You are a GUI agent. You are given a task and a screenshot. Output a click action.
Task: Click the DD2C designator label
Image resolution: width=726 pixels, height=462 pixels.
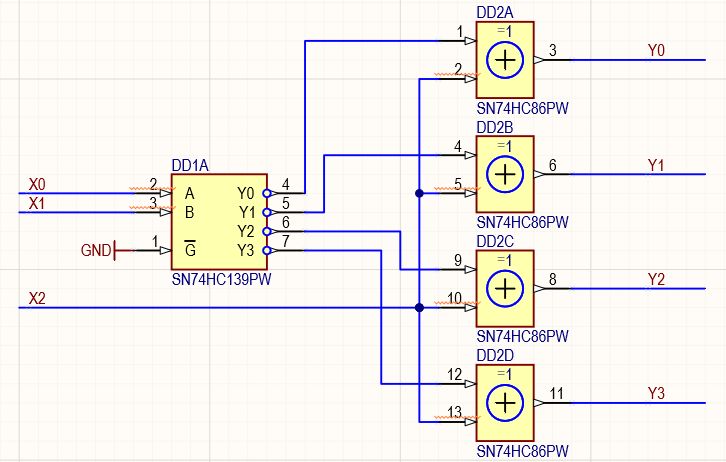(495, 242)
